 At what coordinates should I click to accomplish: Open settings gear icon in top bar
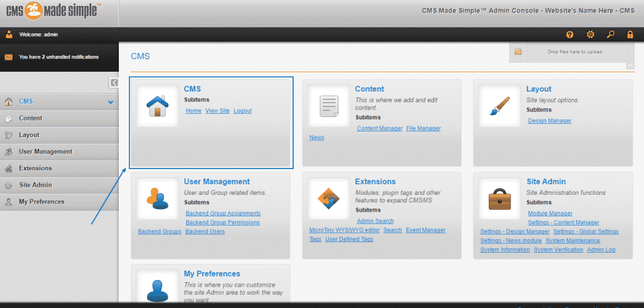[x=590, y=35]
